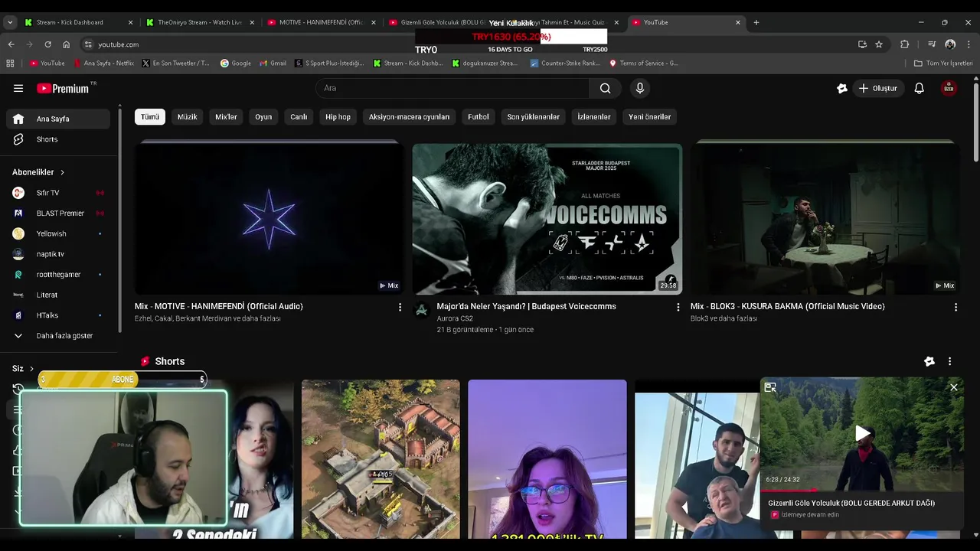Open the account avatar menu

tap(949, 88)
